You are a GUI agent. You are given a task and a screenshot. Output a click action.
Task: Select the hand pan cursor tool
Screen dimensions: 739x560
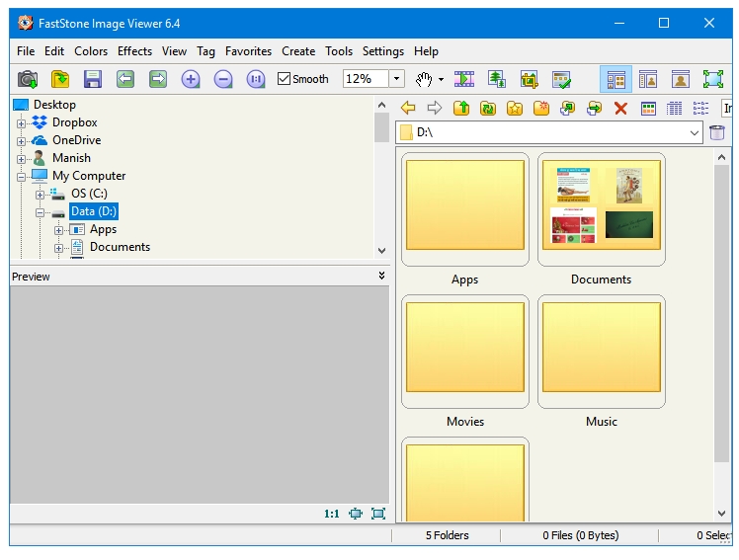tap(424, 79)
